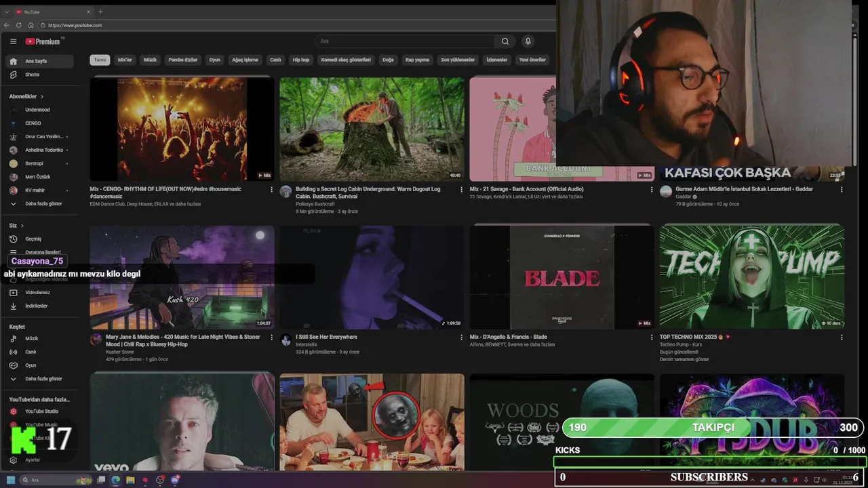Select Doğa filter chip
This screenshot has height=488, width=868.
click(388, 60)
